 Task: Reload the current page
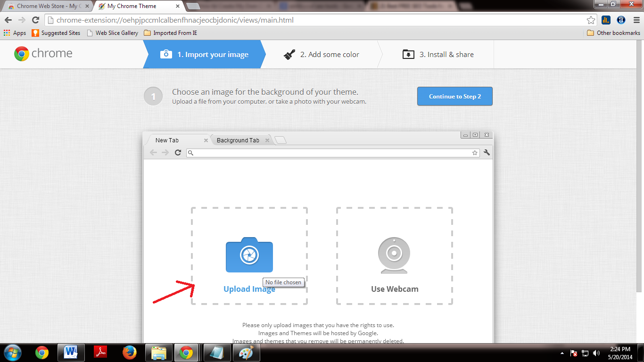click(x=35, y=20)
